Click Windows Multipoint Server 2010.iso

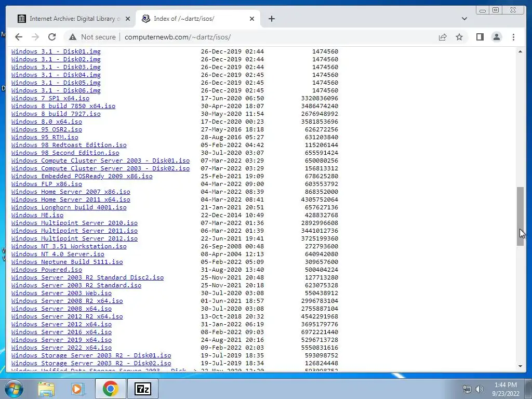click(74, 223)
